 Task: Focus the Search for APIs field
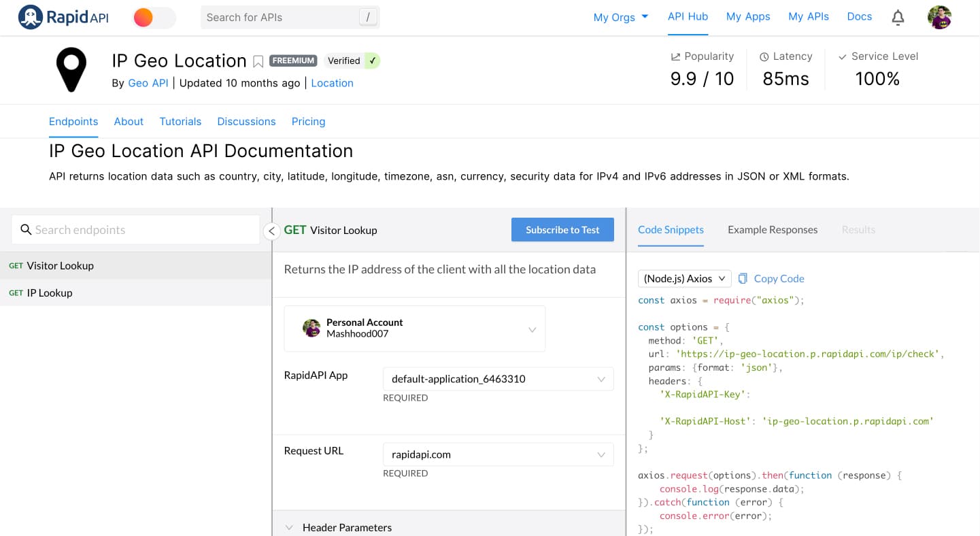(290, 18)
